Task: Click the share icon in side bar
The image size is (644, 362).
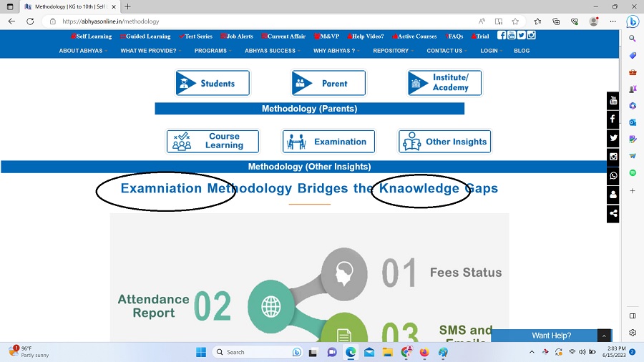Action: 613,213
